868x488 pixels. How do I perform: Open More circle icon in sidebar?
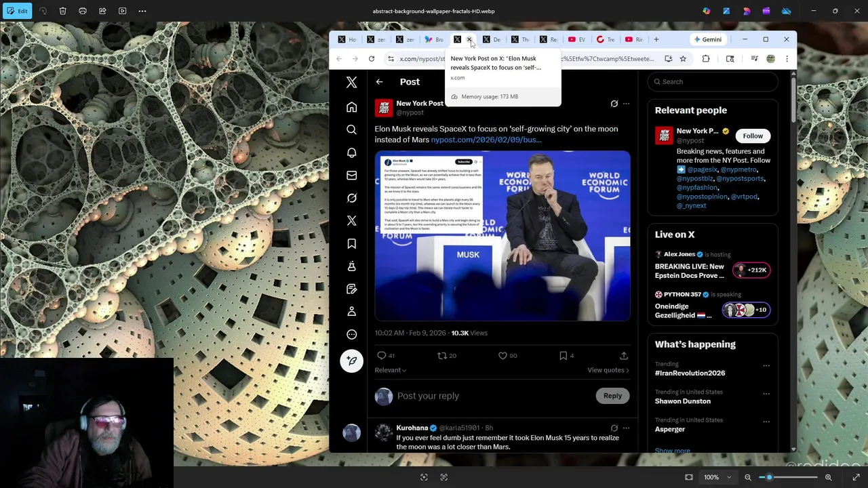pos(351,334)
